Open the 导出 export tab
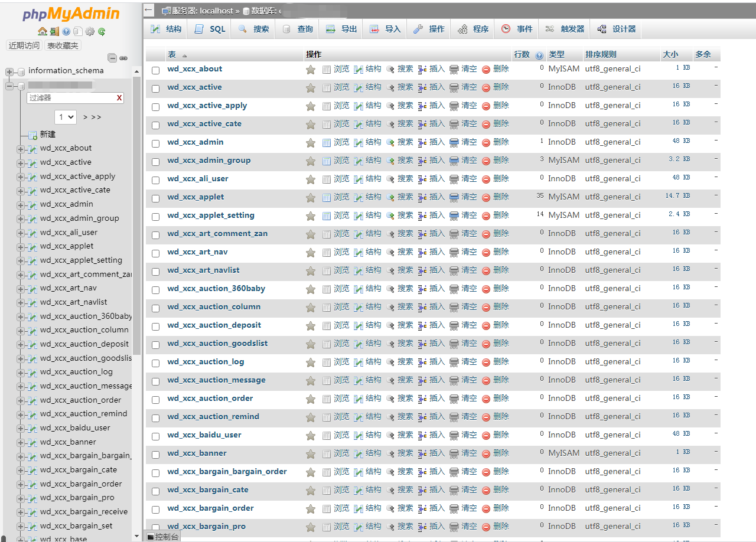 click(341, 29)
